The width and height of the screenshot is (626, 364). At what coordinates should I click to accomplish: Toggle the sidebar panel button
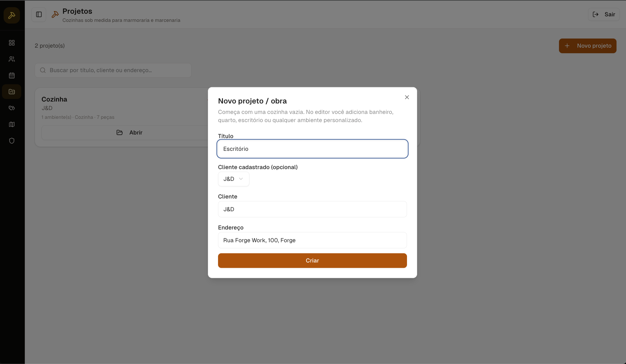[x=39, y=14]
